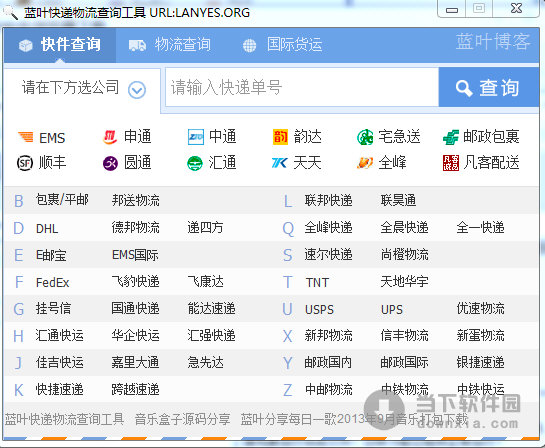Select 邦送物流 courier
Image resolution: width=545 pixels, height=448 pixels.
[136, 201]
